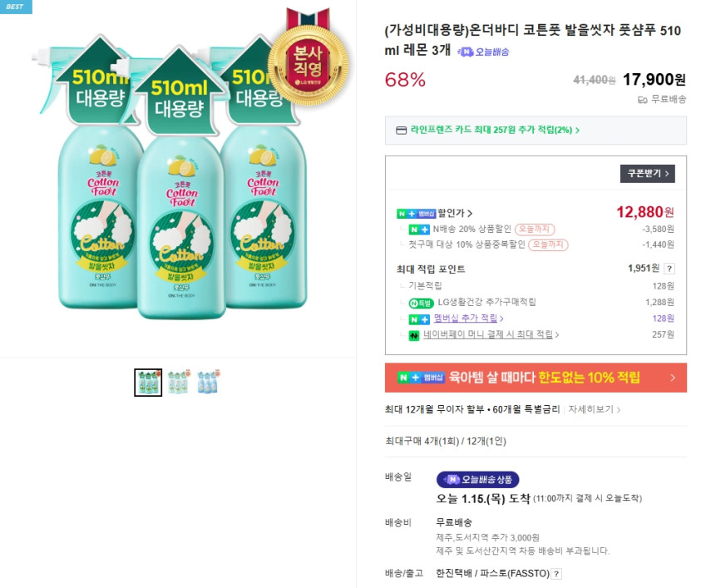The width and height of the screenshot is (706, 588).
Task: Open the arrow on the 육아템 10% 적립 banner
Action: pyautogui.click(x=672, y=378)
